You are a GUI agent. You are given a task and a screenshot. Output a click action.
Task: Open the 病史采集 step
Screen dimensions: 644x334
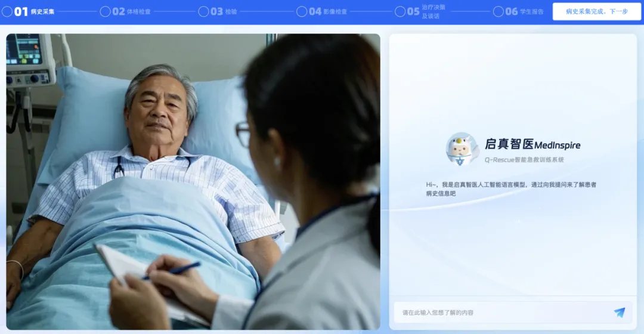pos(42,11)
